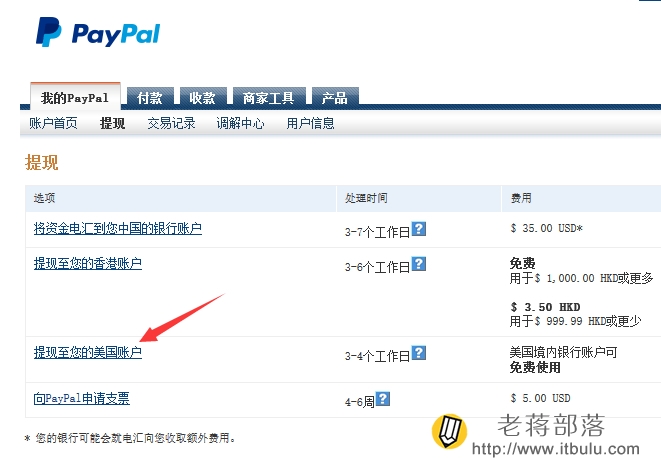This screenshot has height=459, width=661.
Task: Click the 免费 text in Hong Kong row
Action: click(523, 263)
